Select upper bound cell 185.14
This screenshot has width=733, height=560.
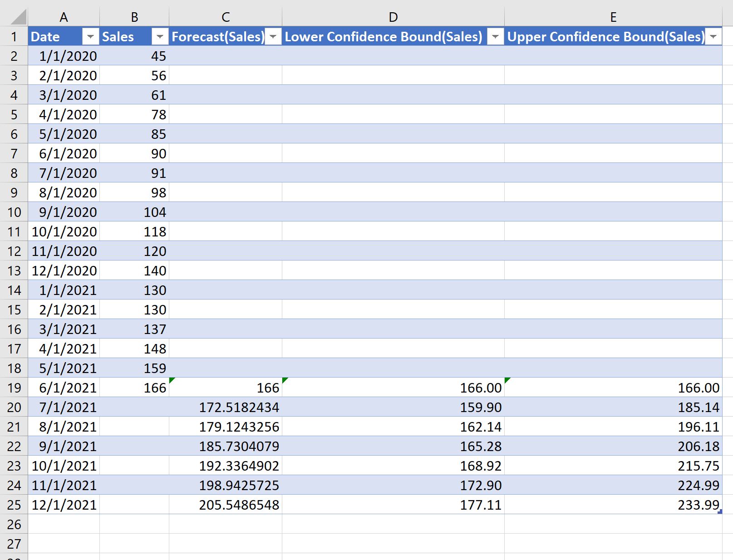[613, 408]
